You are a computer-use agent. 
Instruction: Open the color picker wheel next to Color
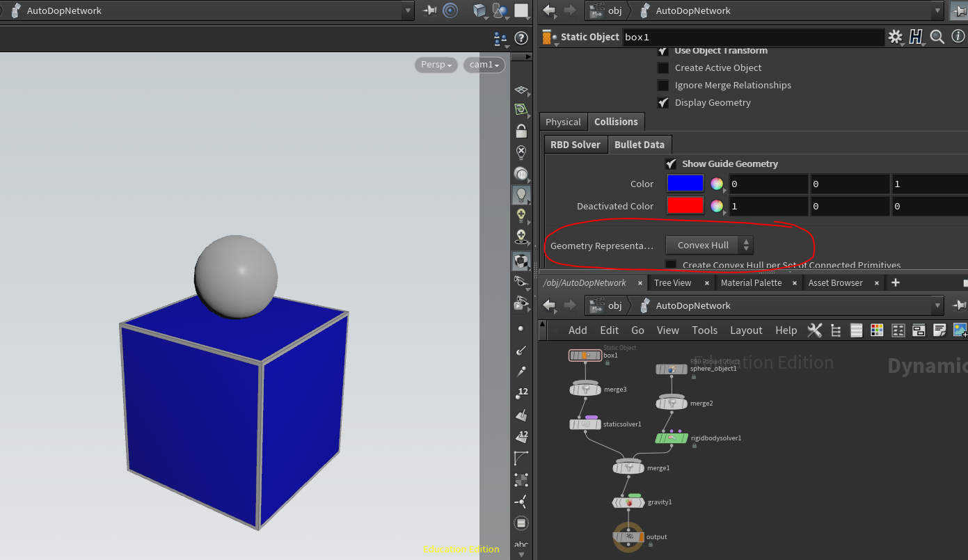[x=717, y=184]
